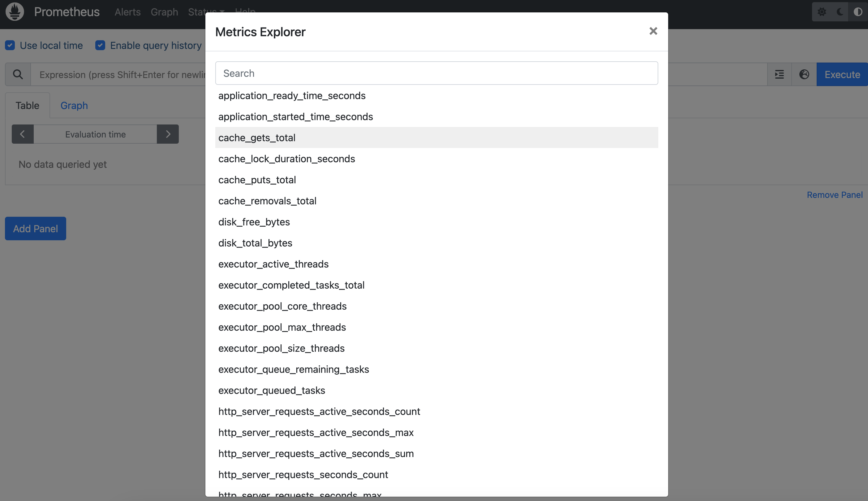The image size is (868, 501).
Task: Select the disk_free_bytes metric
Action: pyautogui.click(x=436, y=222)
